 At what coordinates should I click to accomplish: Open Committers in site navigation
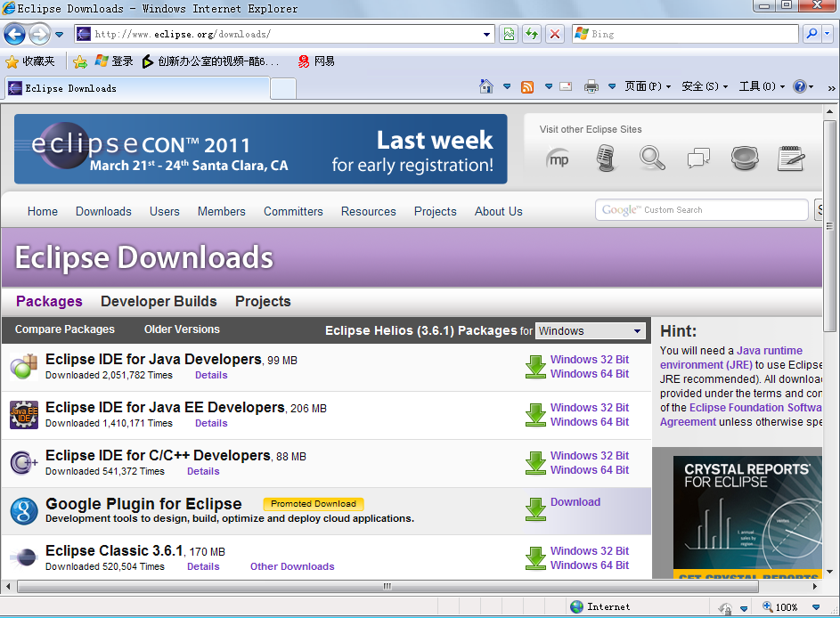point(293,212)
